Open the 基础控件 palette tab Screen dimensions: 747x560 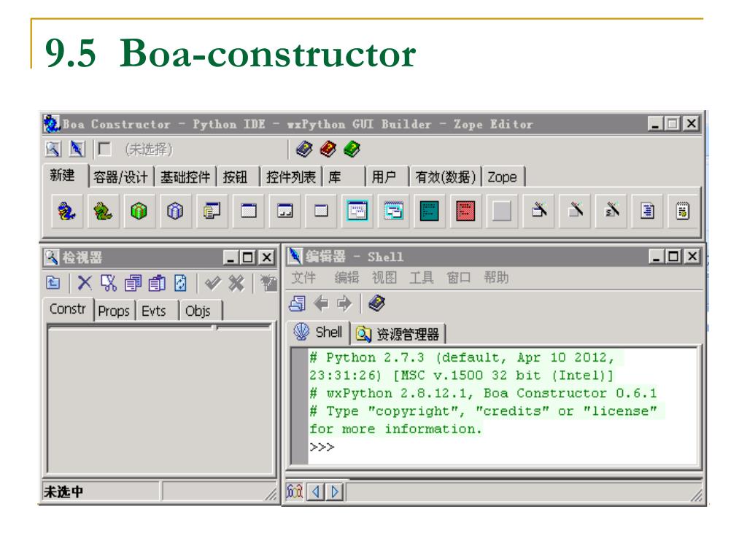(185, 177)
